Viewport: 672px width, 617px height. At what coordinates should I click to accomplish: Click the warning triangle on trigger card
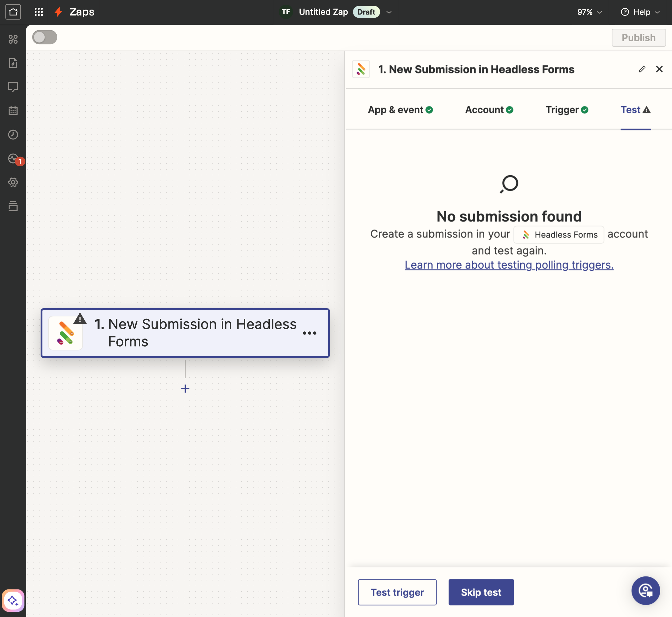[80, 319]
